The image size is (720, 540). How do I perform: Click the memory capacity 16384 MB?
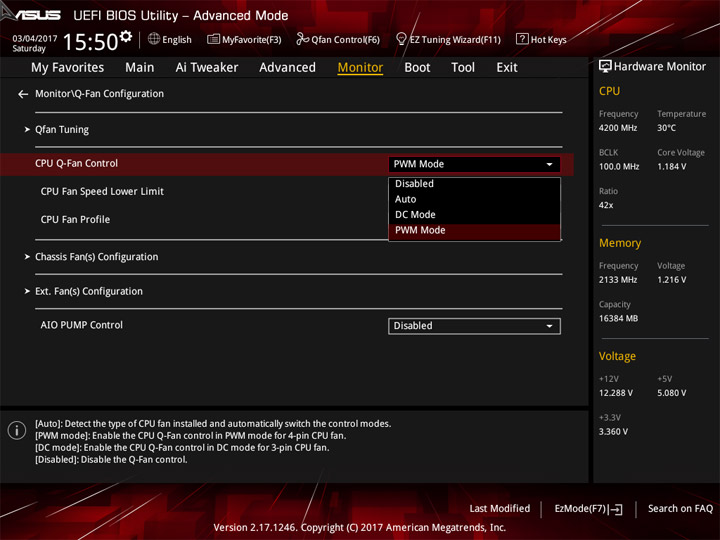618,319
